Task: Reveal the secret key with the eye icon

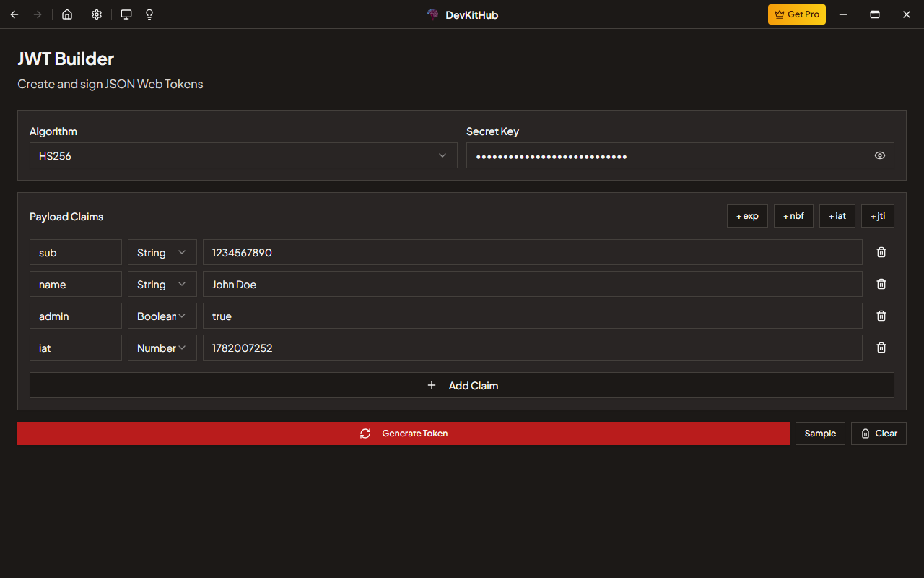Action: click(880, 155)
